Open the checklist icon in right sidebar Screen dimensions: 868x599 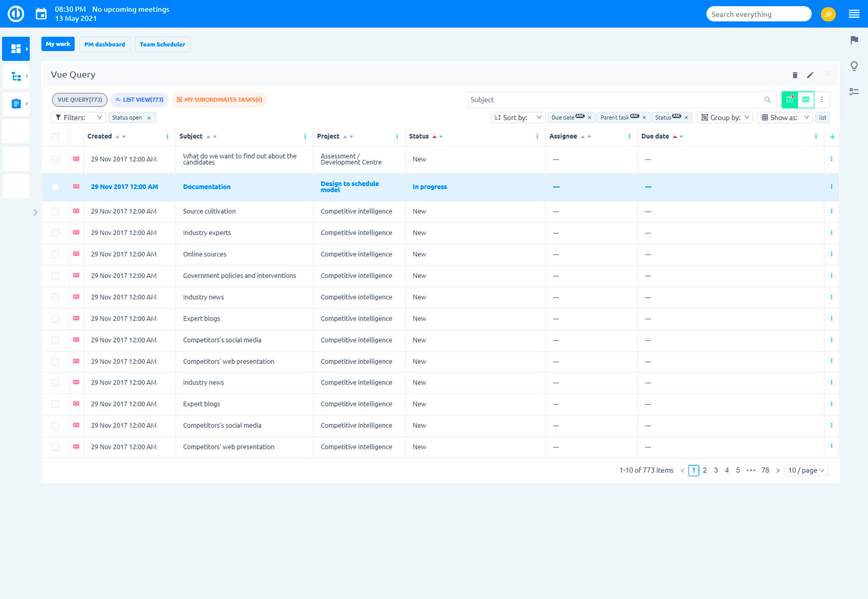click(x=854, y=92)
